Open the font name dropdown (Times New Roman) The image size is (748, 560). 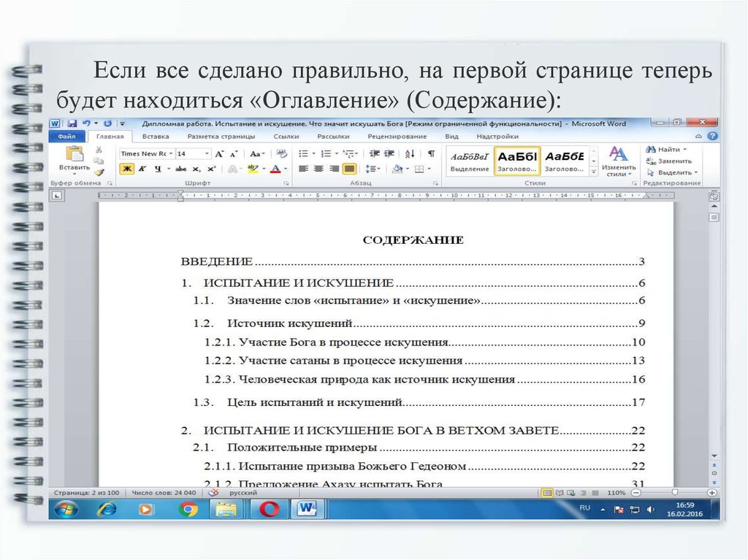tap(171, 154)
